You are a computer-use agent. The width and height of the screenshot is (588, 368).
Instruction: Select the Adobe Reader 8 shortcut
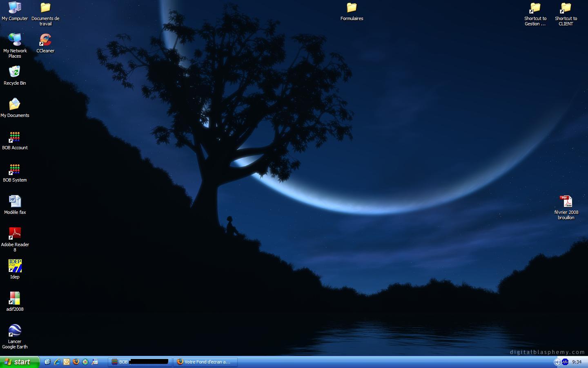[x=15, y=240]
